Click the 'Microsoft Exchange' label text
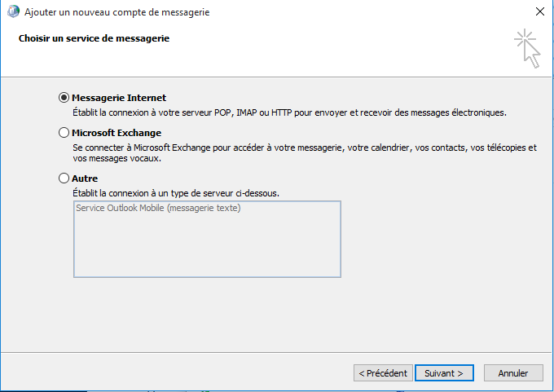 pos(117,133)
